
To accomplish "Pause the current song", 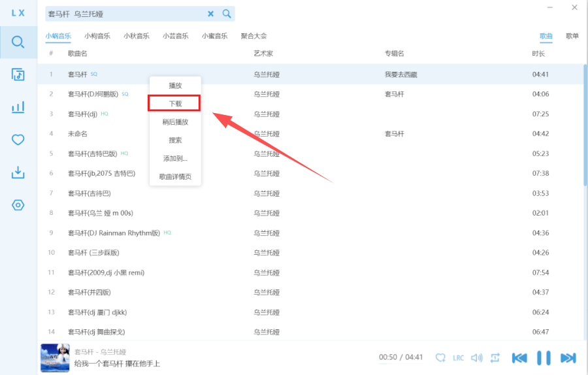I will click(x=544, y=357).
